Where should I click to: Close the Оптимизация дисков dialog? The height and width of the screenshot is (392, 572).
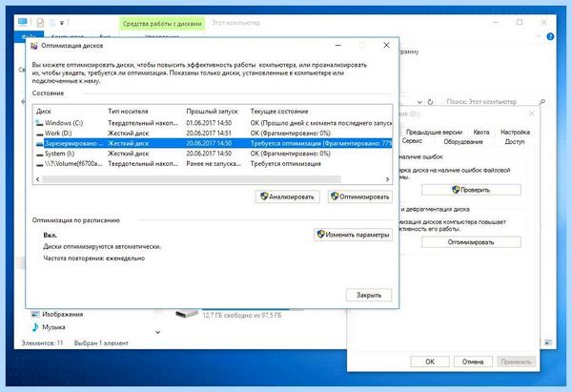coord(386,45)
